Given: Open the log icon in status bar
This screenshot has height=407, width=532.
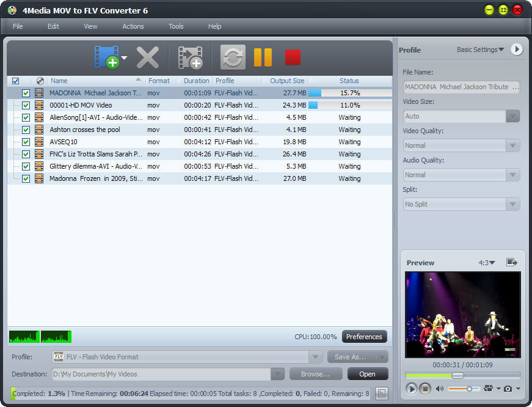Looking at the screenshot, I should [x=382, y=394].
